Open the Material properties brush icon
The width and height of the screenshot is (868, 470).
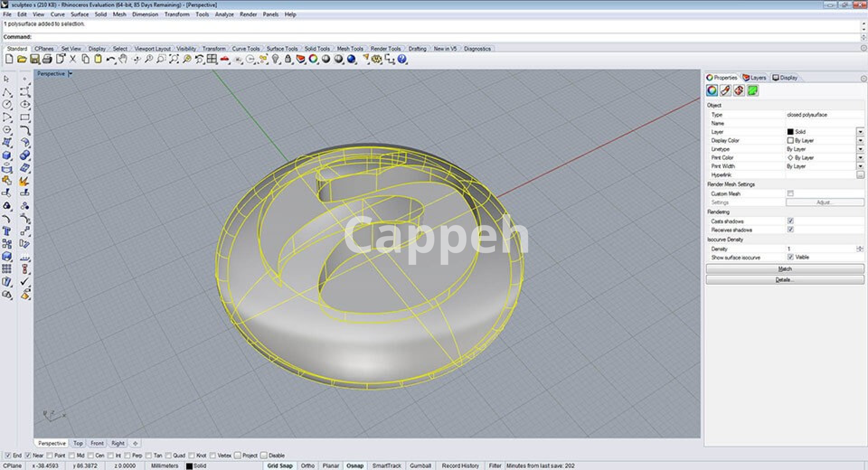point(726,91)
